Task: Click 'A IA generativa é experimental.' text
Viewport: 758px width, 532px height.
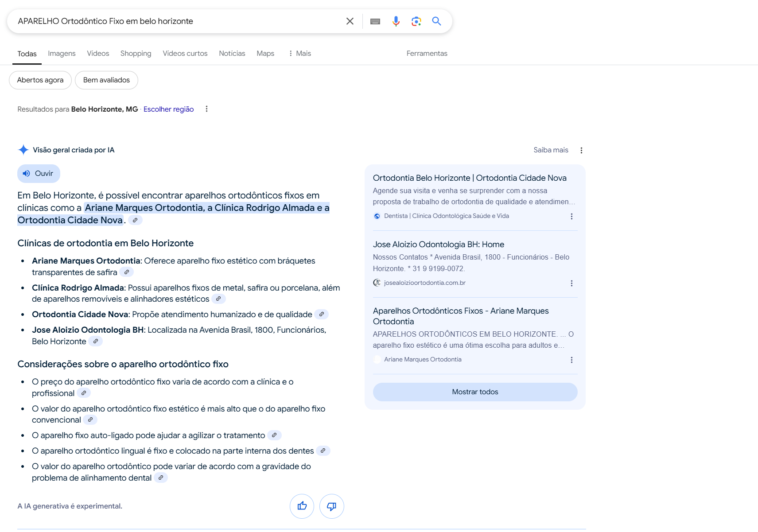Action: click(x=70, y=506)
